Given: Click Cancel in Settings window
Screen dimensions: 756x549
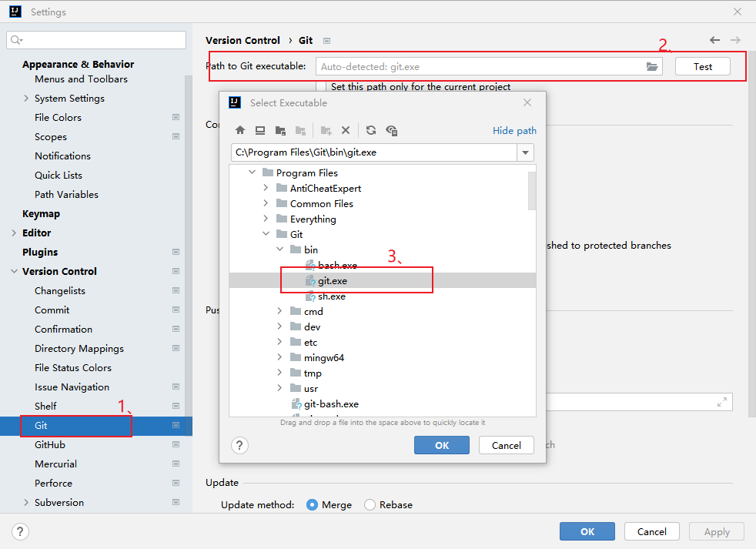Looking at the screenshot, I should coord(652,531).
